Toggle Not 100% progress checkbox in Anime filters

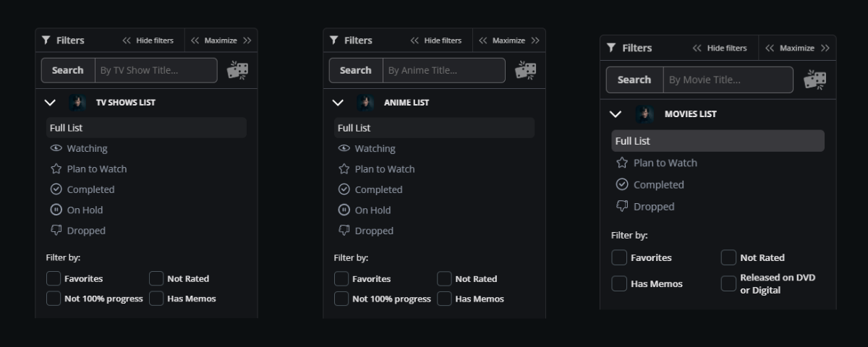tap(341, 299)
